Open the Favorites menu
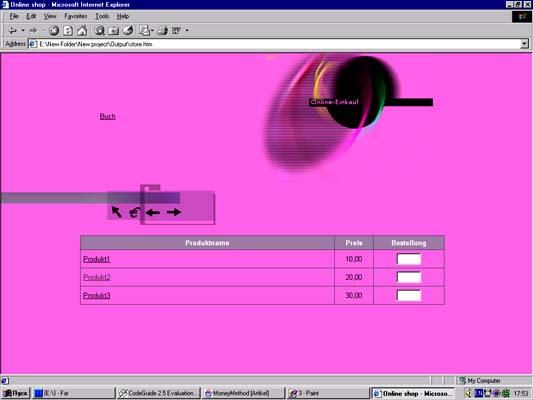Image resolution: width=533 pixels, height=400 pixels. [75, 16]
